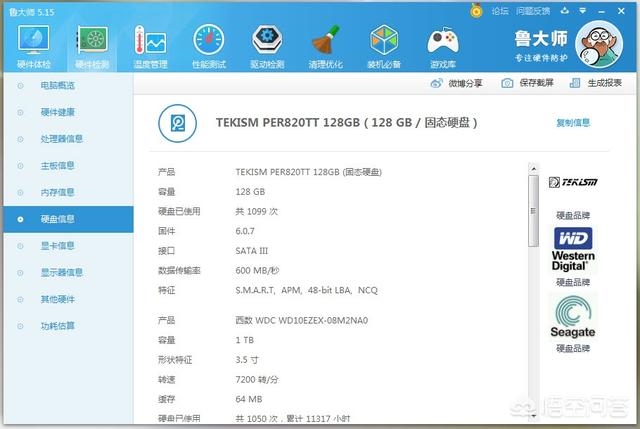This screenshot has width=640, height=429.
Task: Click scrollbar down arrow in disk list
Action: pyautogui.click(x=533, y=416)
